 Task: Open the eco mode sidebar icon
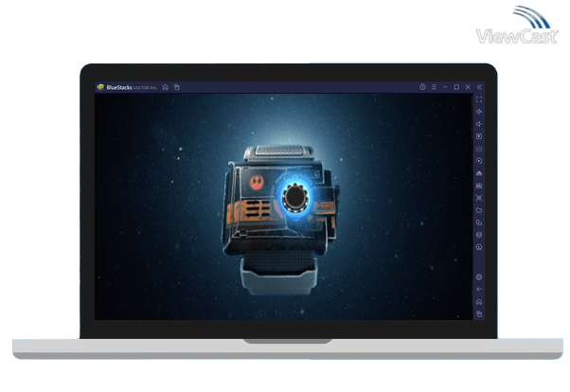click(x=479, y=173)
